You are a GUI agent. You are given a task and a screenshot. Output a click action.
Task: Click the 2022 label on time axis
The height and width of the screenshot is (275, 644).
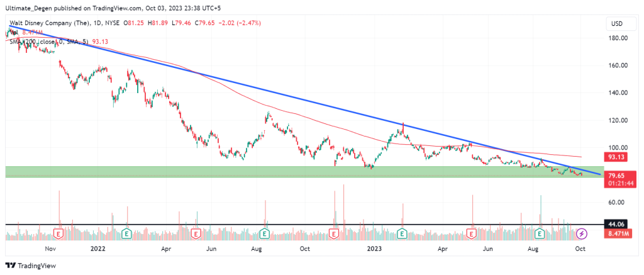pos(97,249)
